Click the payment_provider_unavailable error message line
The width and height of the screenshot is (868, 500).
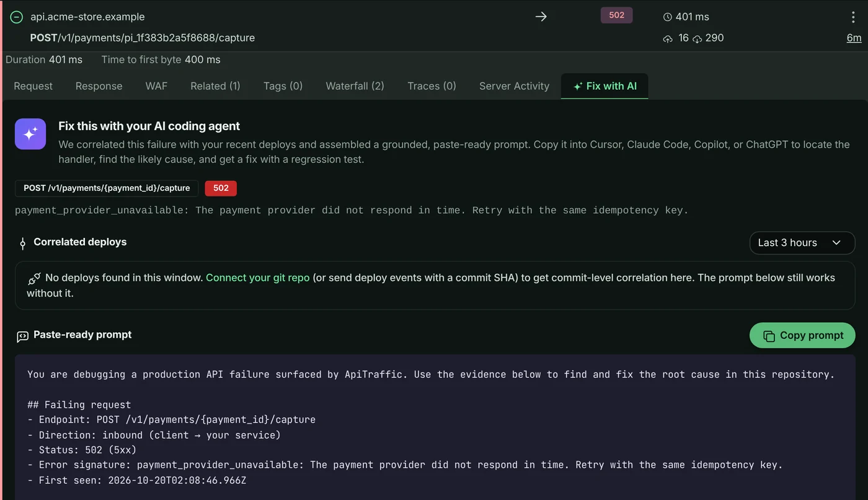point(352,211)
